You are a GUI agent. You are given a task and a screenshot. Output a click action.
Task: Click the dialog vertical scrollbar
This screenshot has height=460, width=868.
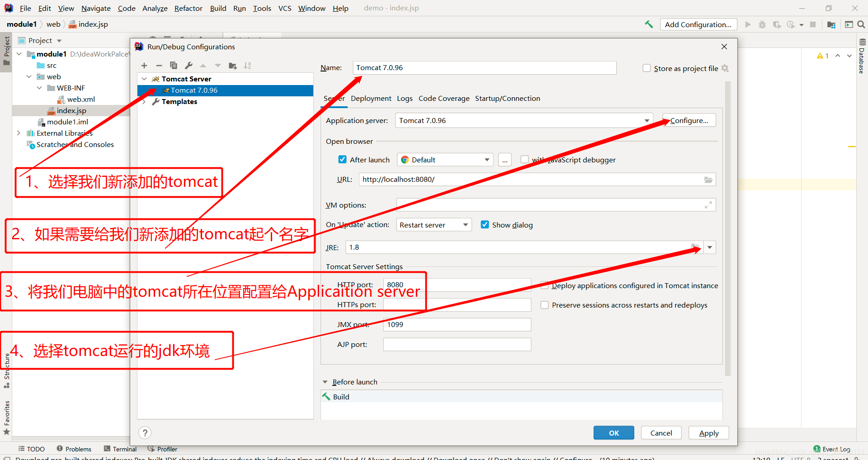tap(728, 228)
